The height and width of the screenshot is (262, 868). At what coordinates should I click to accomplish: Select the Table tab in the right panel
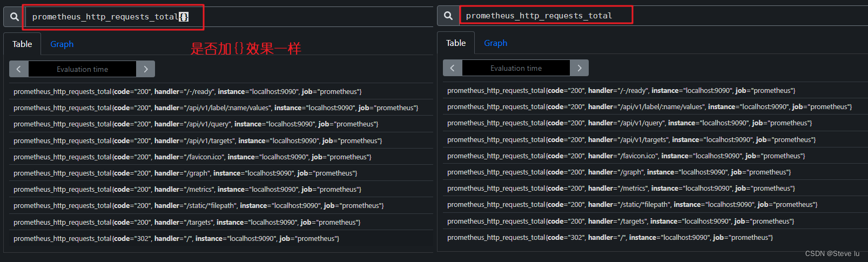456,43
